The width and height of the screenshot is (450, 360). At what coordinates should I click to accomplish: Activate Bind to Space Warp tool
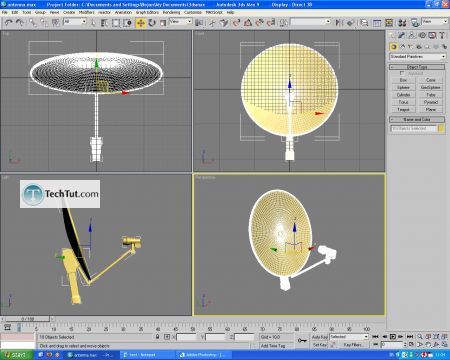pos(56,23)
